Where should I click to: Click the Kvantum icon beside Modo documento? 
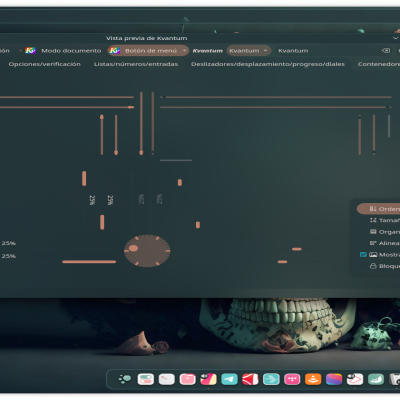pyautogui.click(x=30, y=51)
